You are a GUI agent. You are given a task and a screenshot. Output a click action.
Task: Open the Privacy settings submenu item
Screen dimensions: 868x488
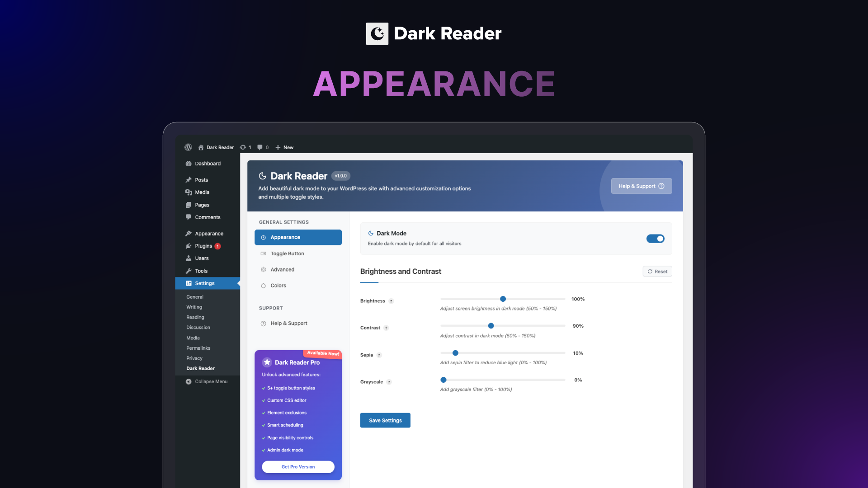coord(194,358)
